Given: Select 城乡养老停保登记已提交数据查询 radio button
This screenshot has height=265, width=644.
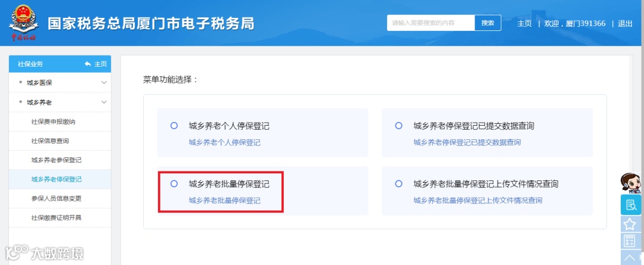Looking at the screenshot, I should tap(398, 126).
